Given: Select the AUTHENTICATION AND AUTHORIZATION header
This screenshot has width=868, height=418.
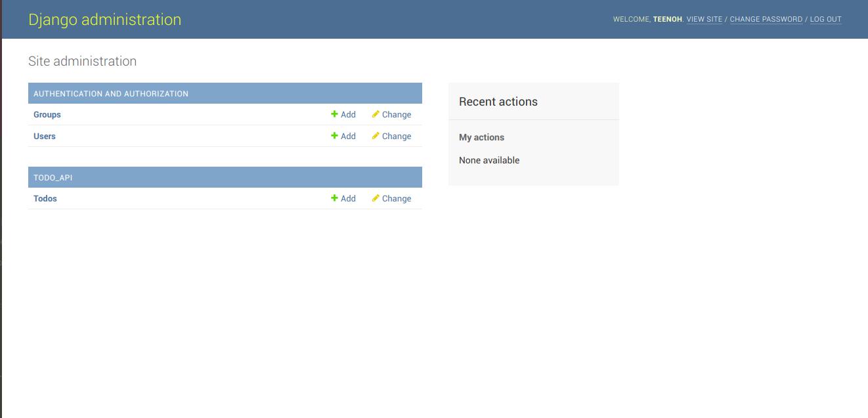Looking at the screenshot, I should [x=110, y=93].
